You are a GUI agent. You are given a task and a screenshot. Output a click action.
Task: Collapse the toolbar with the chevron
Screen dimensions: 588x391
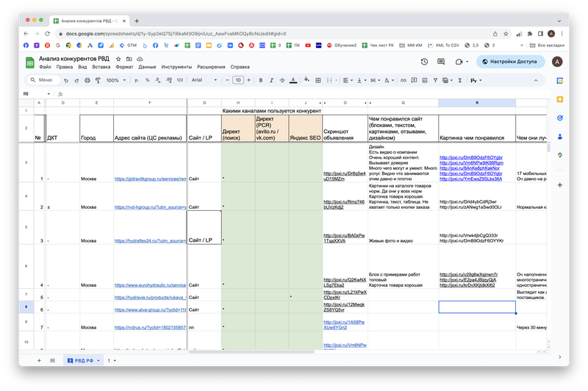tap(536, 80)
